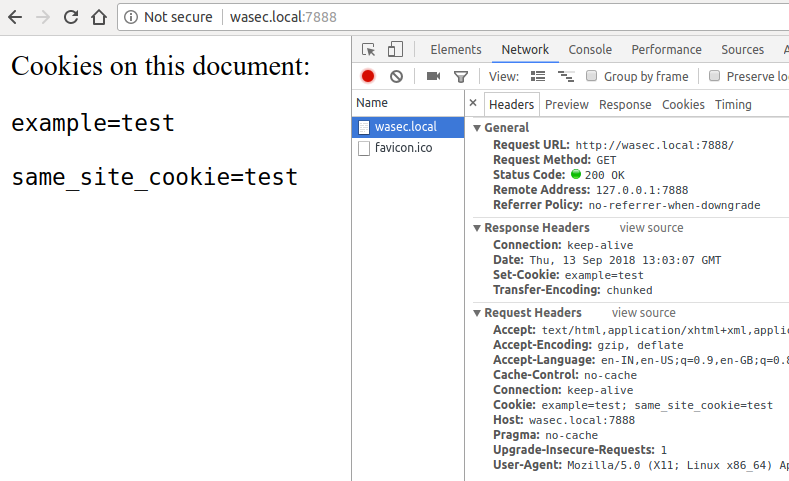Open the network filter funnel
The width and height of the screenshot is (789, 481).
461,76
